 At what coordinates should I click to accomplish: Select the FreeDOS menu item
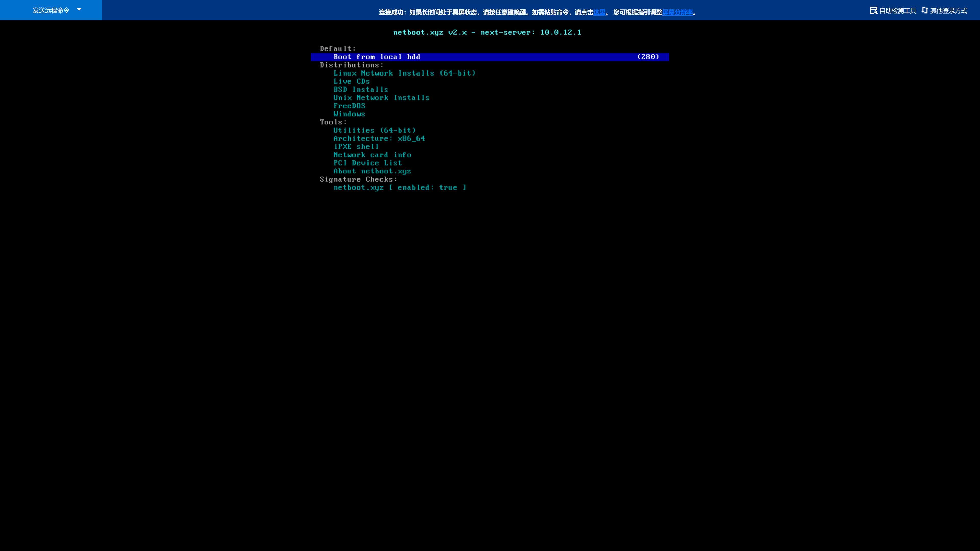(x=349, y=106)
